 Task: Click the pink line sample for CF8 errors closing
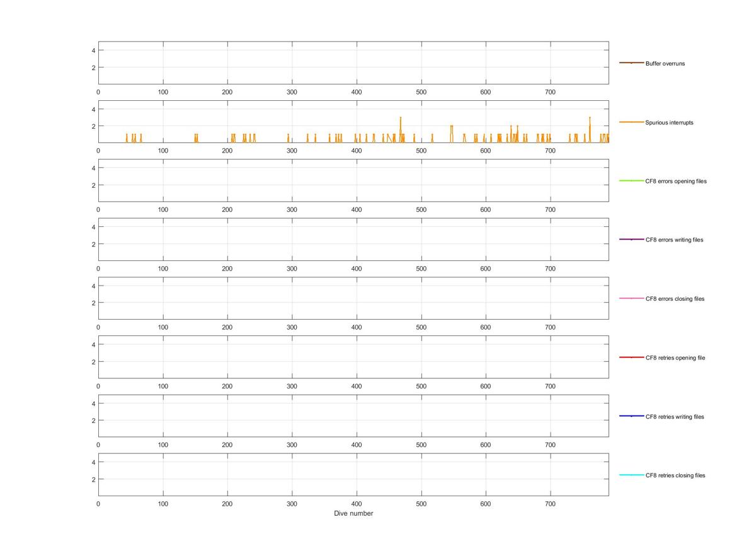coord(631,298)
